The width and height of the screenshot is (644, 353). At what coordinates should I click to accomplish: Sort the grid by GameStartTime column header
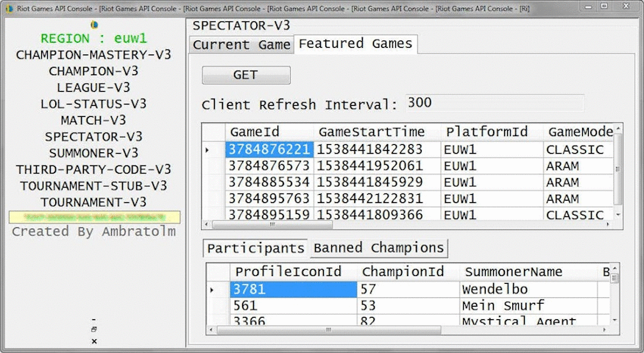(x=371, y=132)
